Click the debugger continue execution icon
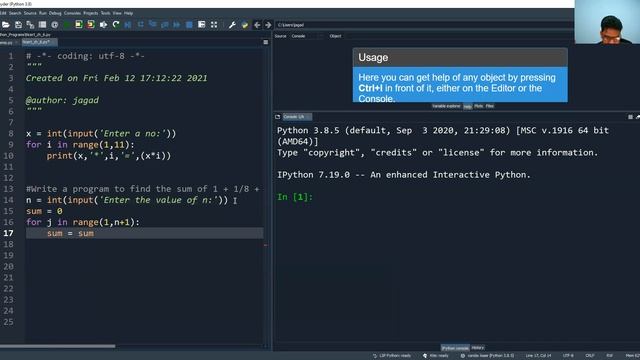This screenshot has height=360, width=640. pyautogui.click(x=177, y=25)
